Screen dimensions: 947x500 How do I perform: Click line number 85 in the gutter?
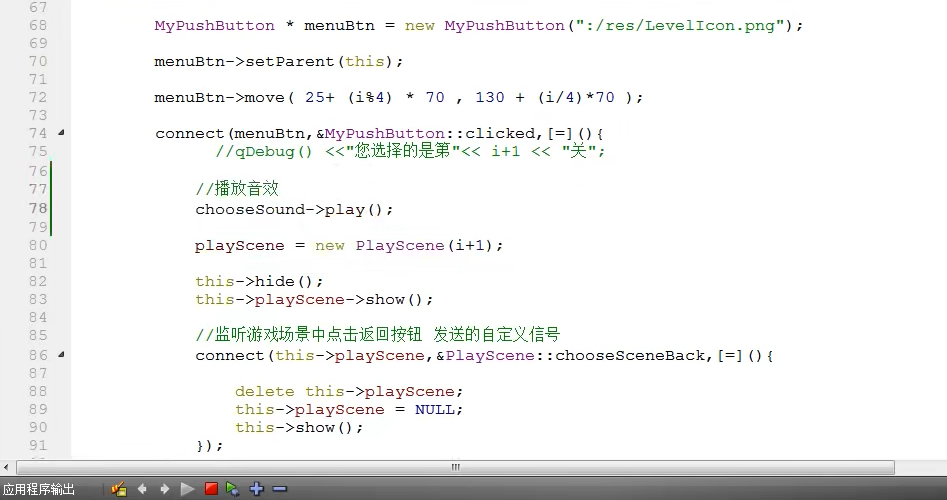click(37, 335)
